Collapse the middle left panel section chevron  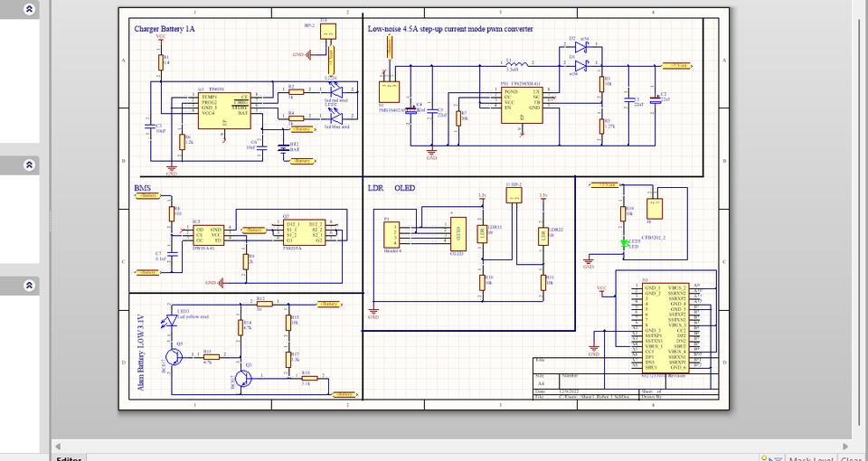pyautogui.click(x=29, y=165)
